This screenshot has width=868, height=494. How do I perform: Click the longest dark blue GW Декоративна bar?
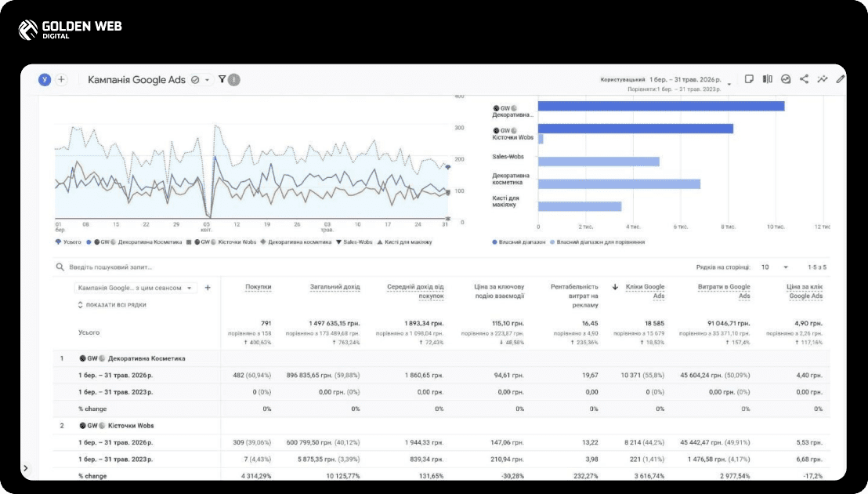click(661, 106)
